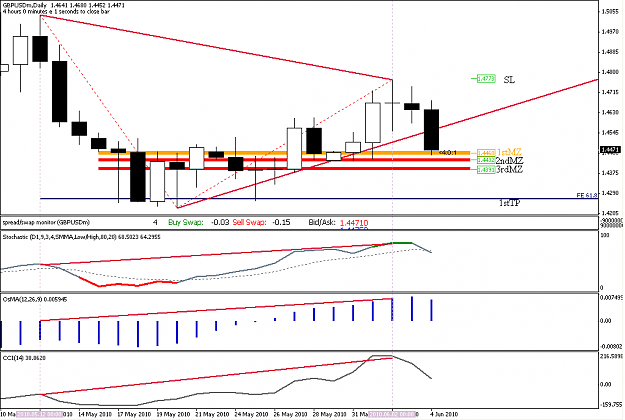Click the 4 Jun 2010 date label
Viewport: 625px width, 420px height.
[444, 414]
